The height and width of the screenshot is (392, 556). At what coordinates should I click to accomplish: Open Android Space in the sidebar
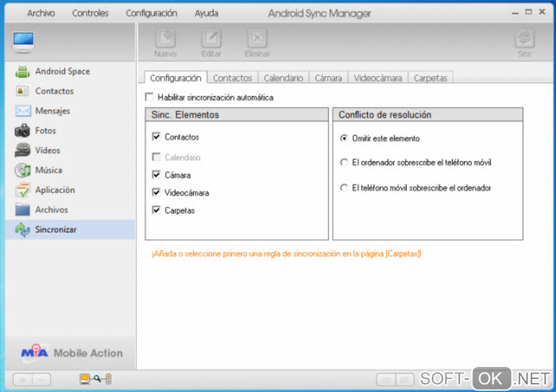(70, 71)
